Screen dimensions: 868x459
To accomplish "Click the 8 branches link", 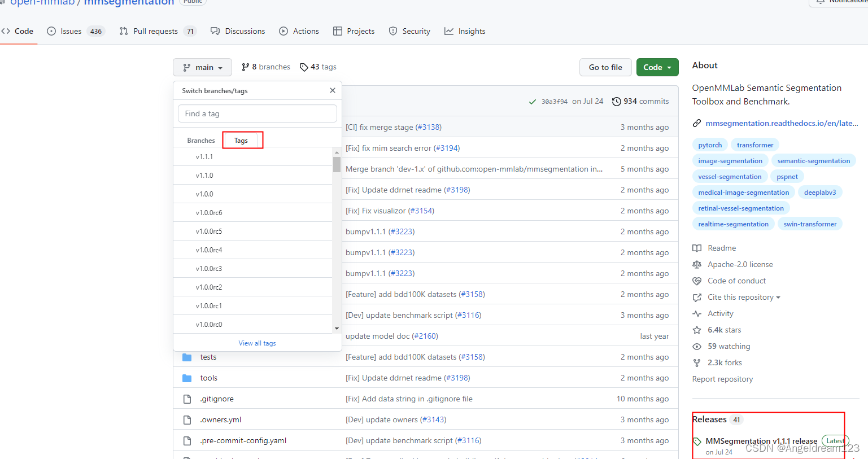I will [x=265, y=67].
